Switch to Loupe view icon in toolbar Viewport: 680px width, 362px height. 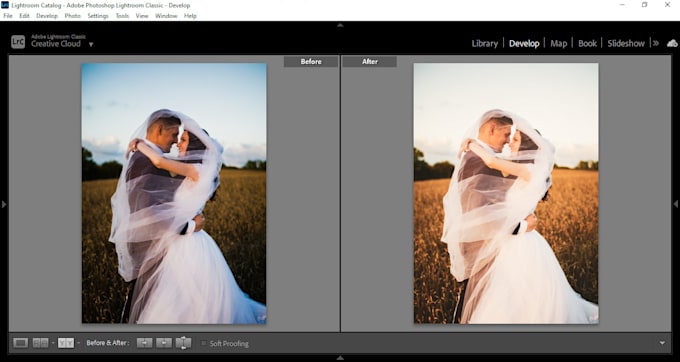pyautogui.click(x=20, y=343)
